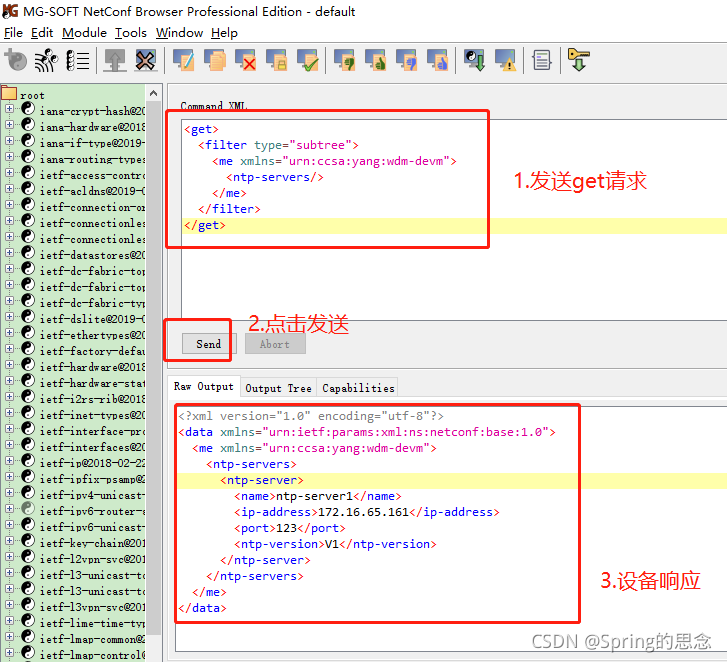Click the greyed ietf-ipv6-router module icon
Image resolution: width=727 pixels, height=662 pixels.
(28, 508)
